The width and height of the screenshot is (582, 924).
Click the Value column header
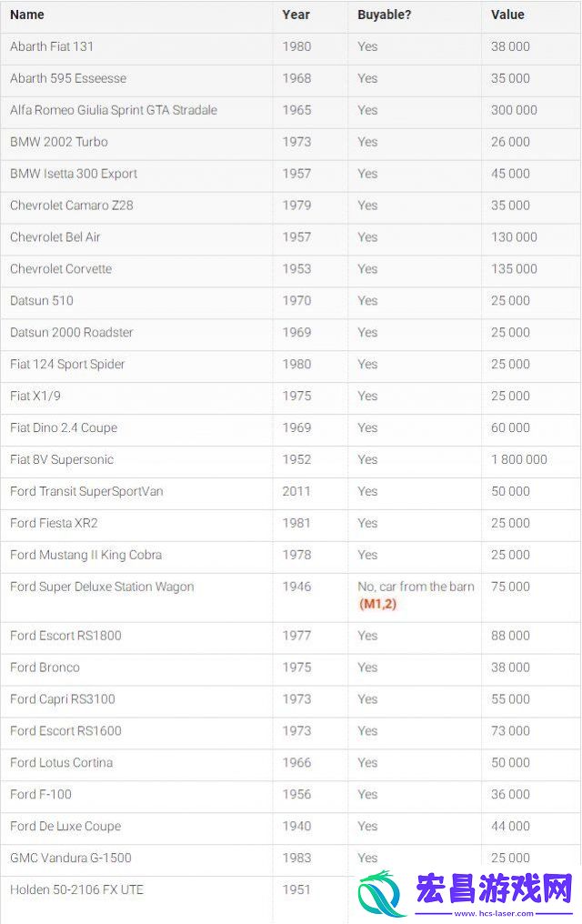(507, 15)
